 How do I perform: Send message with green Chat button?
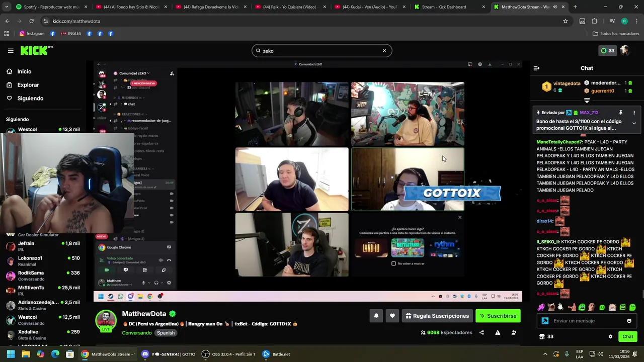(627, 337)
